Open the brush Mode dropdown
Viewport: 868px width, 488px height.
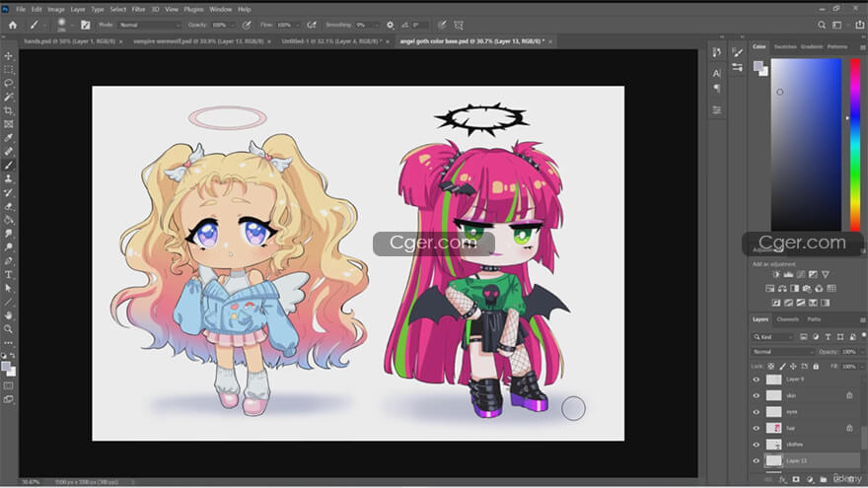150,25
